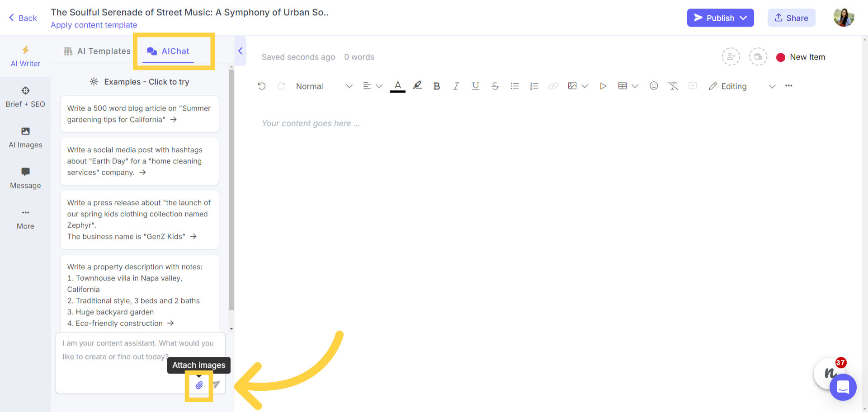This screenshot has height=412, width=868.
Task: Open Brief + SEO in the sidebar
Action: click(25, 97)
